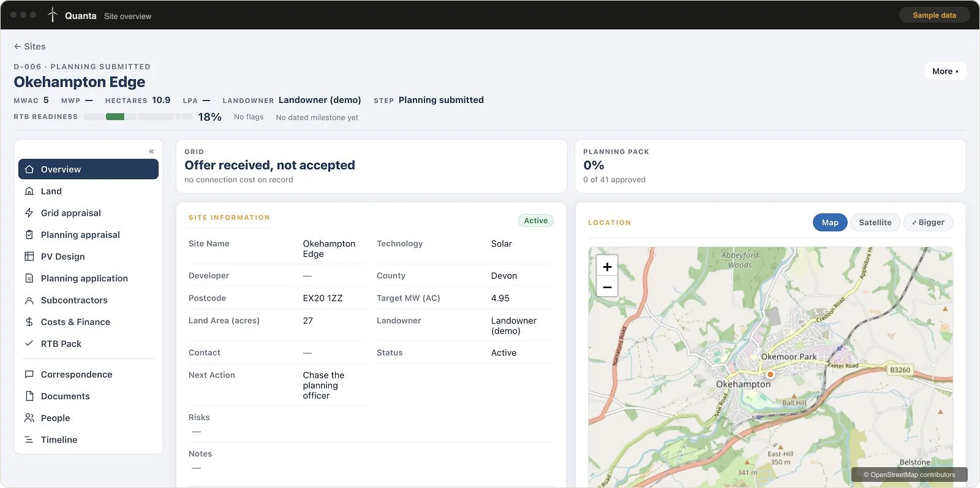This screenshot has height=488, width=980.
Task: Click the Planning Pack 0% card
Action: coord(770,166)
